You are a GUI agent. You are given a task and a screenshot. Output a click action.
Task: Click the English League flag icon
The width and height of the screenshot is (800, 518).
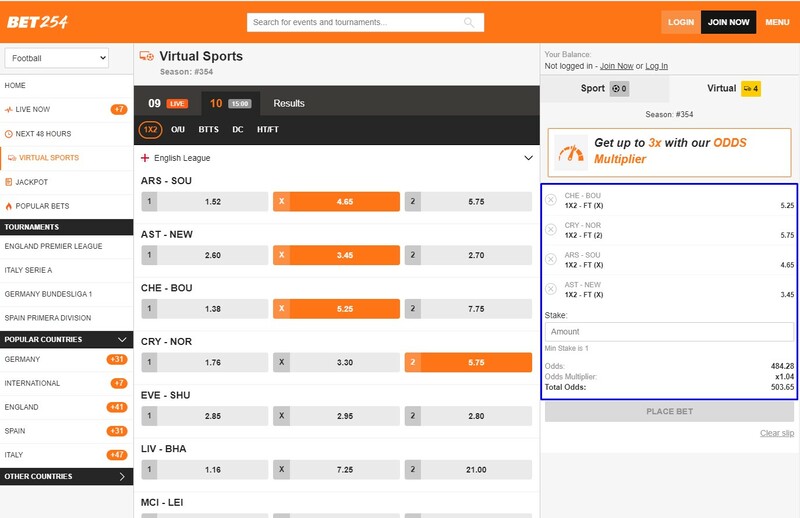point(145,158)
